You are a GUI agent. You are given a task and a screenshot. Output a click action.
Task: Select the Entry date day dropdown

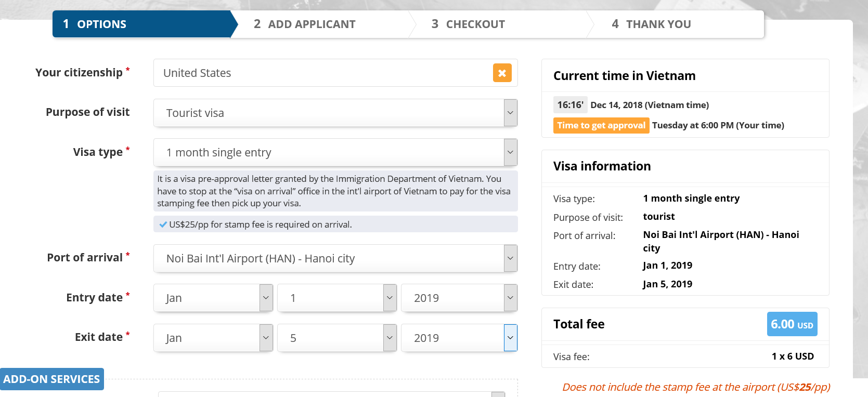click(x=336, y=298)
